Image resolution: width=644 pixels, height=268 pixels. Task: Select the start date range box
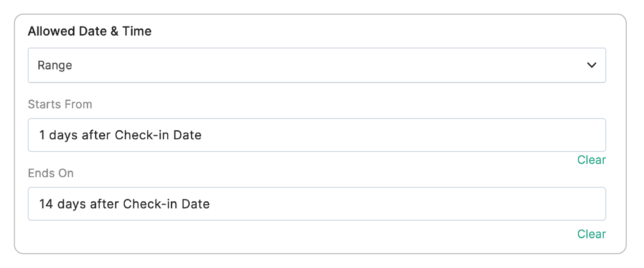[x=317, y=135]
